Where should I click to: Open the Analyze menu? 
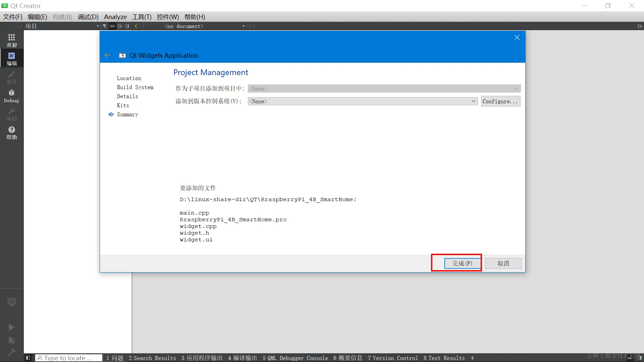115,17
